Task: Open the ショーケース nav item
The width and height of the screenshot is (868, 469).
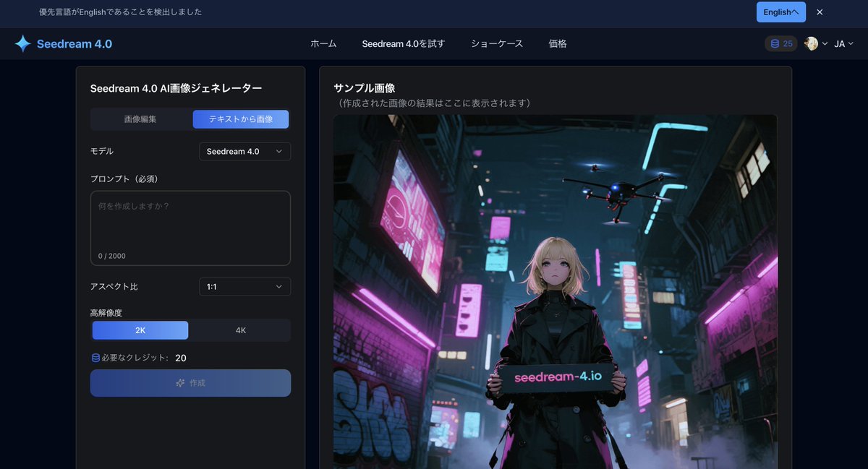Action: coord(497,43)
